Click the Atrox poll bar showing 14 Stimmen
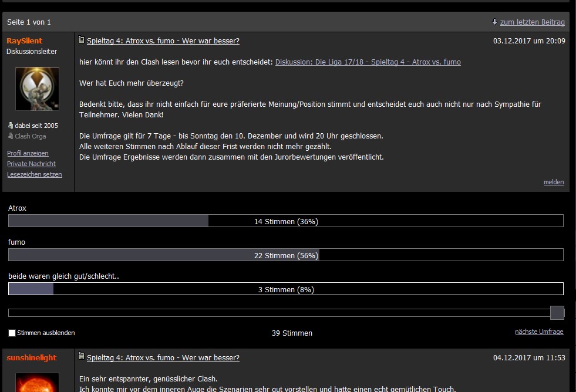Viewport: 576px width, 392px height. pyautogui.click(x=286, y=221)
